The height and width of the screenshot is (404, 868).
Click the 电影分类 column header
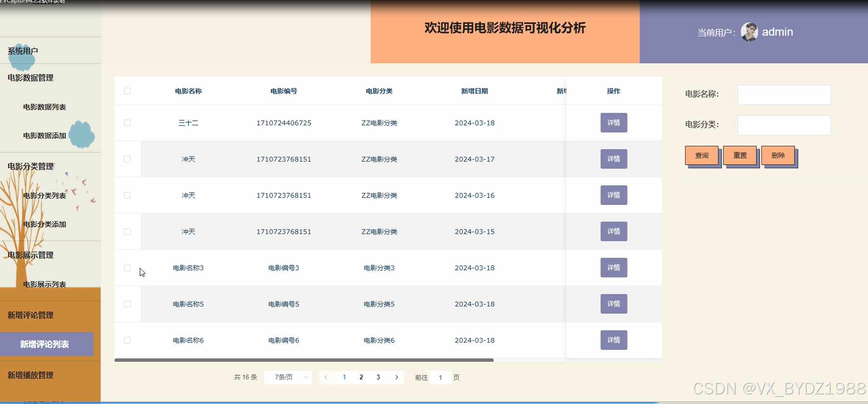pos(379,91)
